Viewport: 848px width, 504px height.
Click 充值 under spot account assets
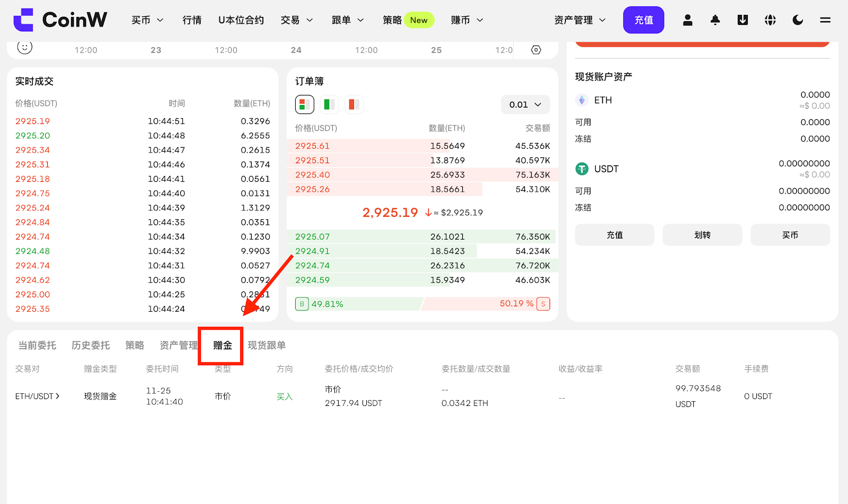615,235
